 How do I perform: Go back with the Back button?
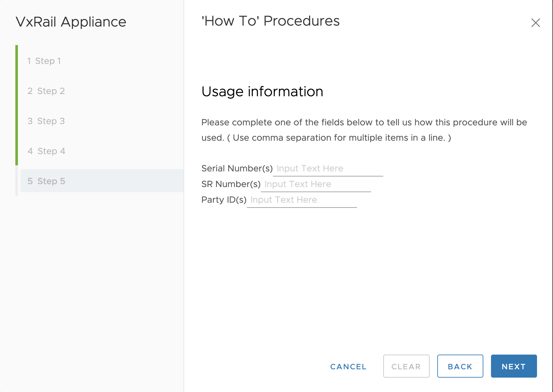[x=460, y=366]
